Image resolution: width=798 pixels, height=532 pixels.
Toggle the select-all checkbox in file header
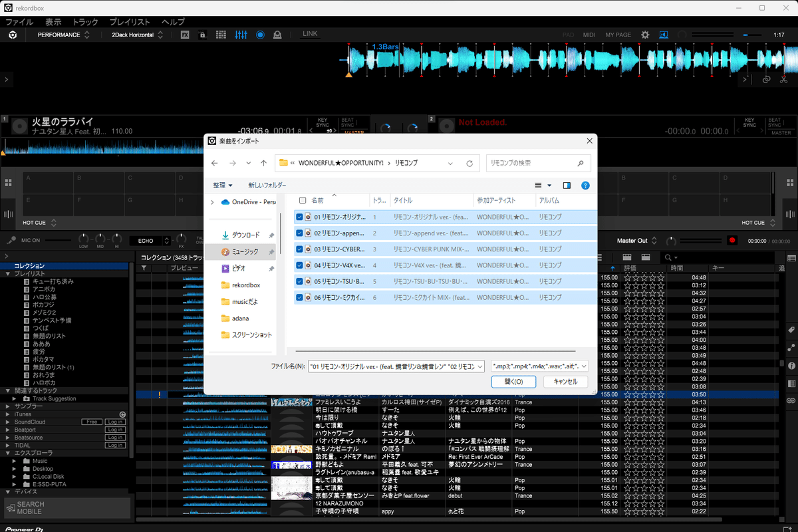(303, 200)
